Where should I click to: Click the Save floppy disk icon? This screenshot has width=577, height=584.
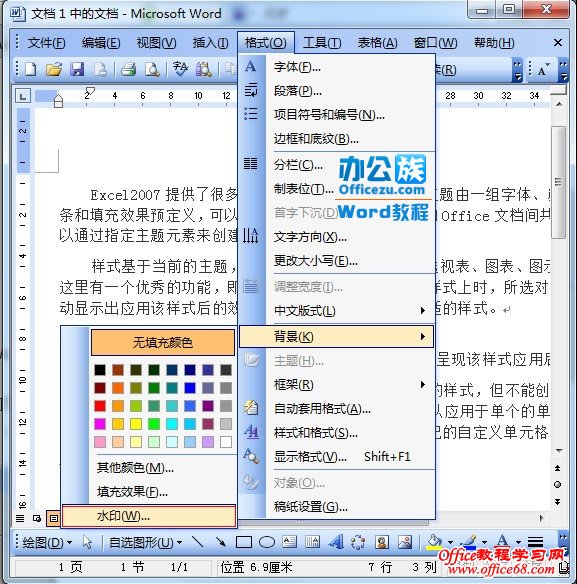click(x=77, y=69)
